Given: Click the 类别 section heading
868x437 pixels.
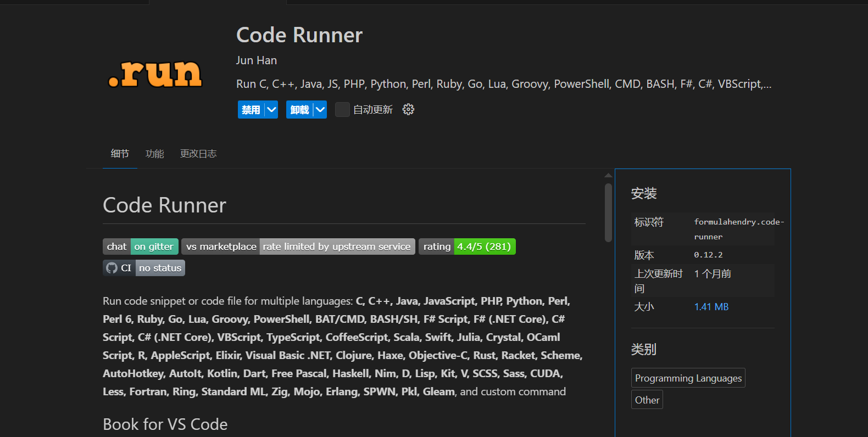Looking at the screenshot, I should pyautogui.click(x=644, y=349).
